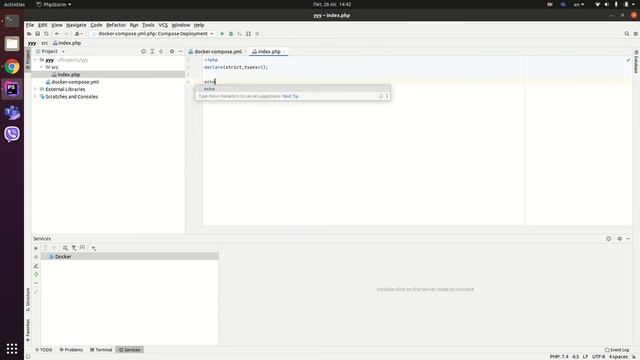Open the File menu
The height and width of the screenshot is (360, 640).
[x=30, y=25]
